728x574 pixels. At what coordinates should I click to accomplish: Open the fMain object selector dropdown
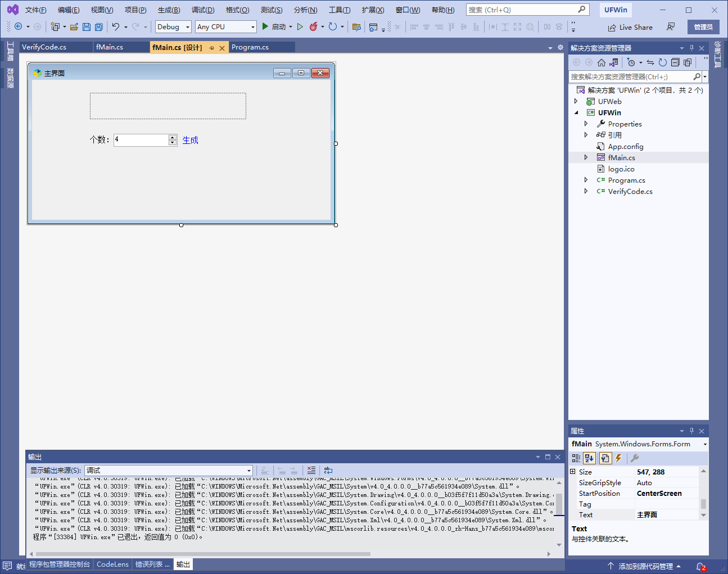click(705, 444)
